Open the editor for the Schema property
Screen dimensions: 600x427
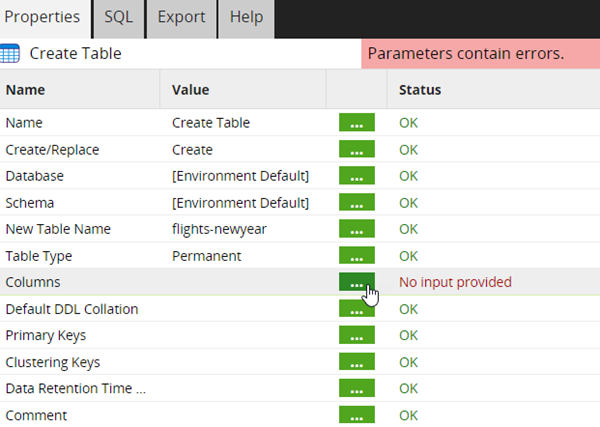pyautogui.click(x=357, y=202)
